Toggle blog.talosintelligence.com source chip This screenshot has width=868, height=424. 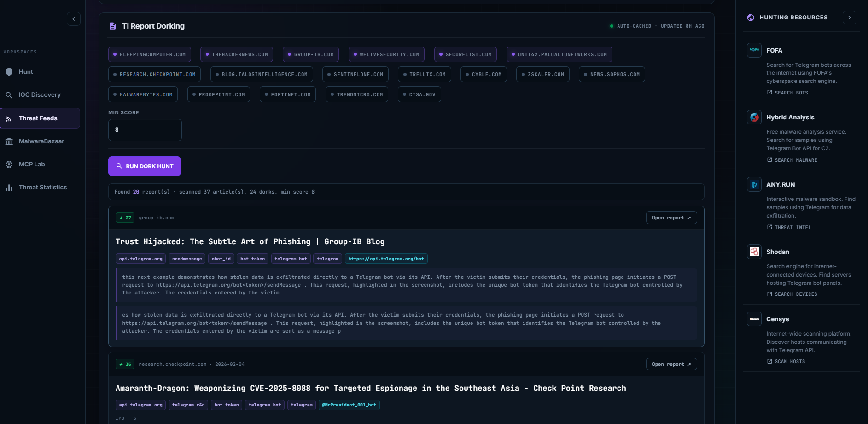click(262, 74)
